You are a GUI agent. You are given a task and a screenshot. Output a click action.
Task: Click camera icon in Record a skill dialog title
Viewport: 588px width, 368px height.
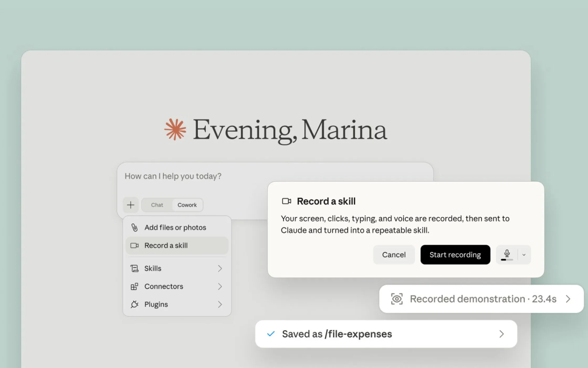coord(286,201)
